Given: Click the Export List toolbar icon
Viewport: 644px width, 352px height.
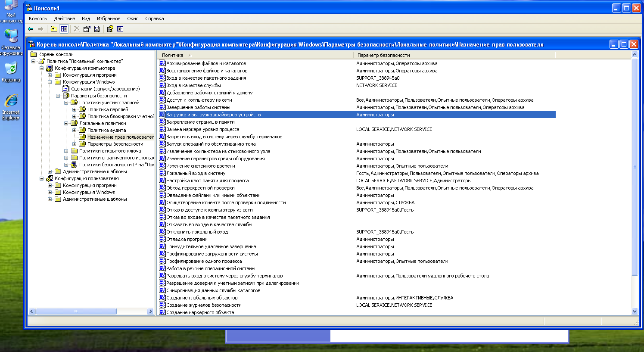Looking at the screenshot, I should coord(97,29).
